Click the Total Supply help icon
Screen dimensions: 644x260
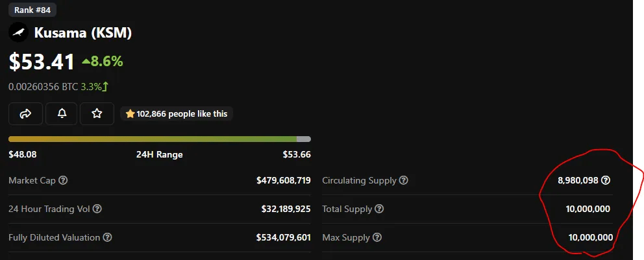pos(380,209)
